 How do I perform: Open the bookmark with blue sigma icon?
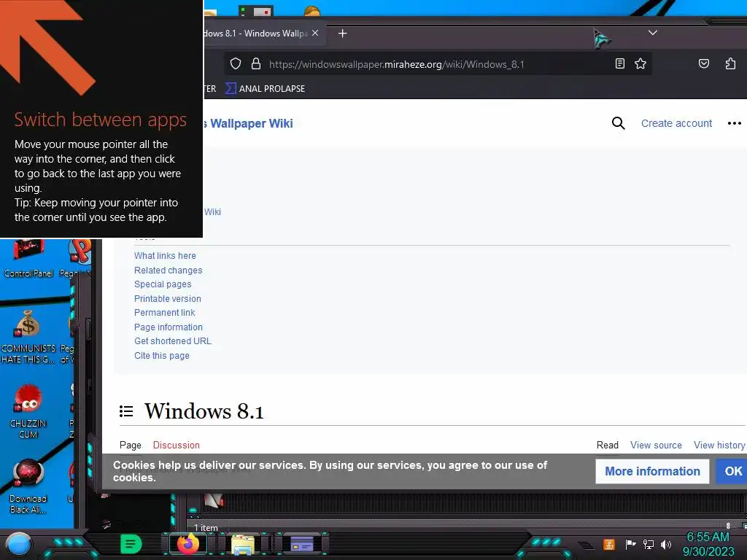point(266,88)
